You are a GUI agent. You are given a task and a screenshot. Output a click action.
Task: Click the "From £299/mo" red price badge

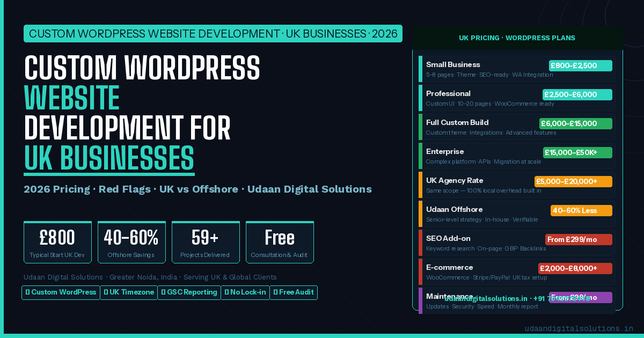[579, 239]
